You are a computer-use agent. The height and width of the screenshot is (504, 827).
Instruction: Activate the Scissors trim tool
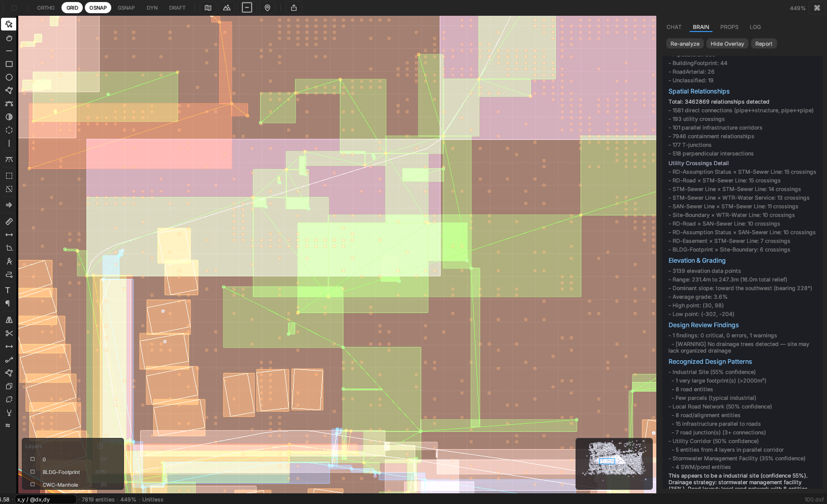pos(9,333)
